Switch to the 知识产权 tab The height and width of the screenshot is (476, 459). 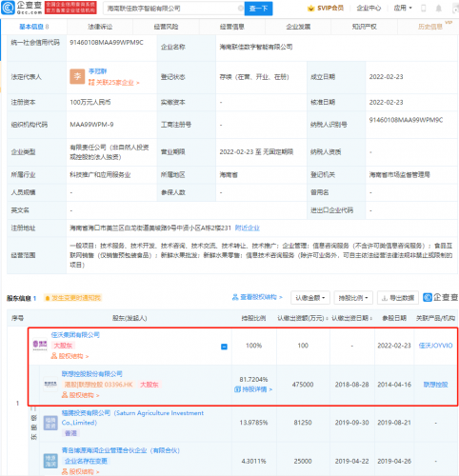click(364, 27)
